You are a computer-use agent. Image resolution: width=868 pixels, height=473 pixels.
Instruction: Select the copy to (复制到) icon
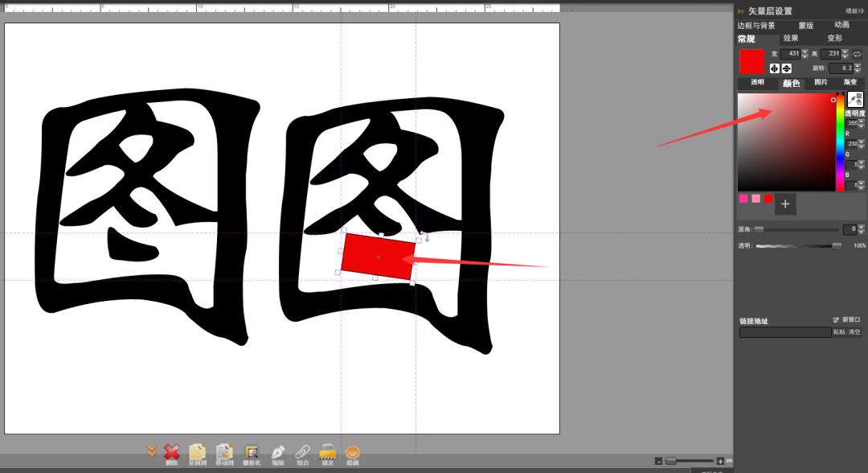[196, 450]
